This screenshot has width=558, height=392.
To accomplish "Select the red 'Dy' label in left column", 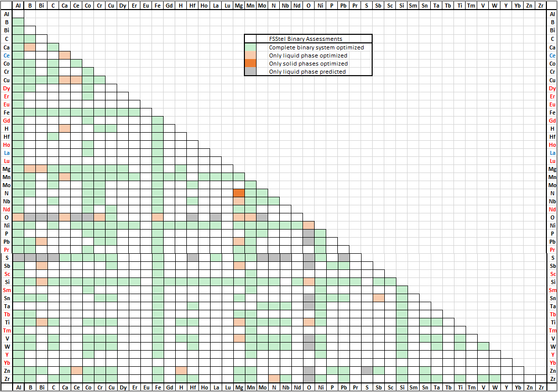I will (7, 88).
